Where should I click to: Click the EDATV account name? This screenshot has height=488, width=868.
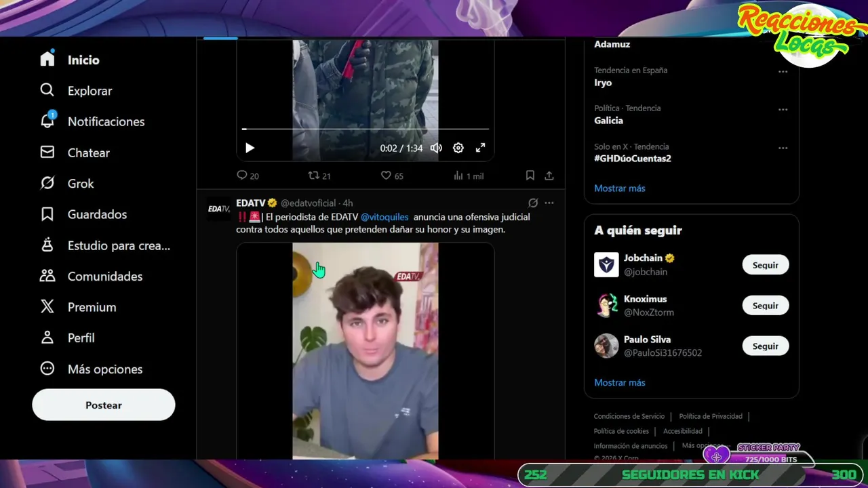250,203
